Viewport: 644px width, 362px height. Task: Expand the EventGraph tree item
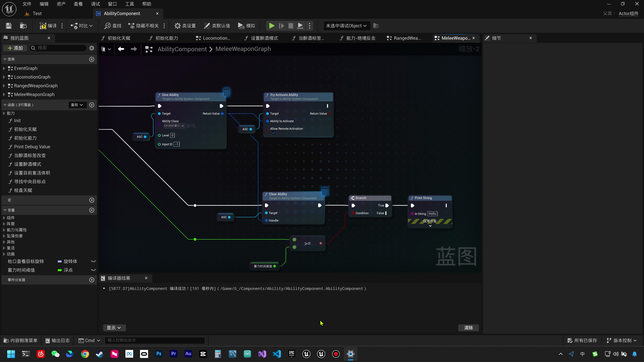[4, 68]
